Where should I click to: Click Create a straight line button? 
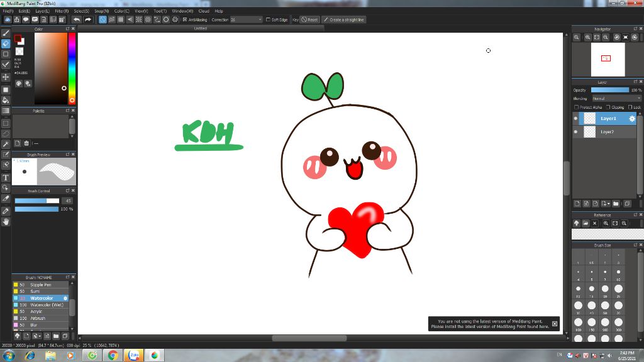pos(344,19)
